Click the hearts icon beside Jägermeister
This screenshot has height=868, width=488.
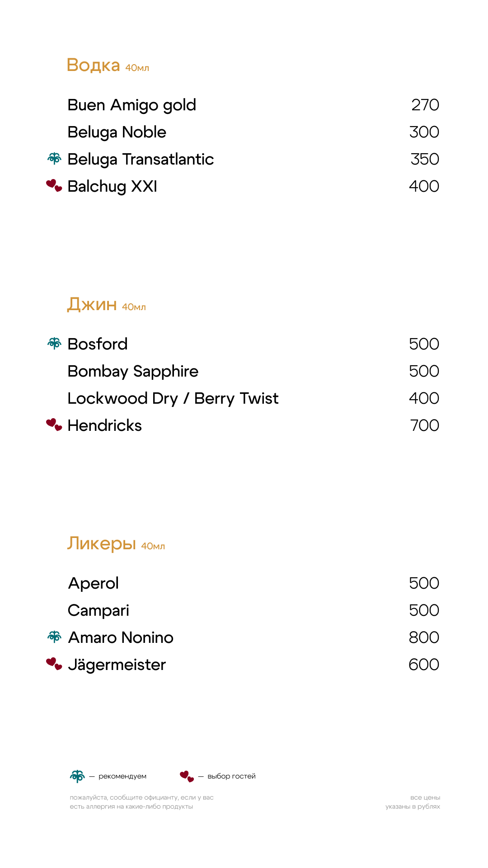[x=54, y=664]
